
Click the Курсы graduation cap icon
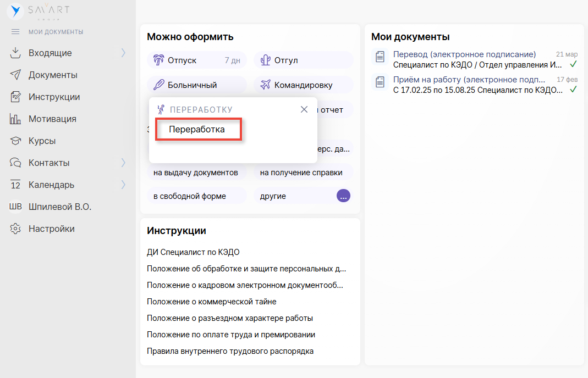(x=15, y=141)
